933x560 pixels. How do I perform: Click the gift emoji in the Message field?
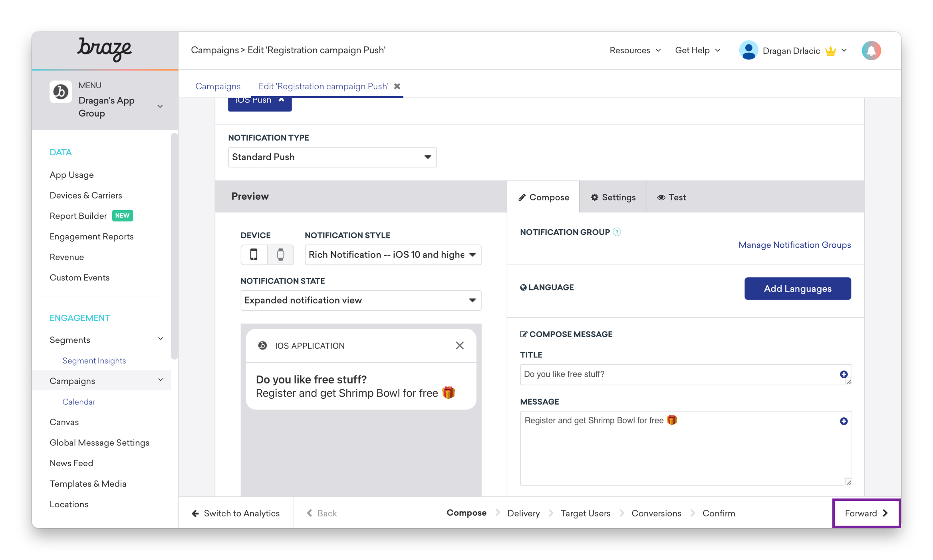[x=672, y=420]
